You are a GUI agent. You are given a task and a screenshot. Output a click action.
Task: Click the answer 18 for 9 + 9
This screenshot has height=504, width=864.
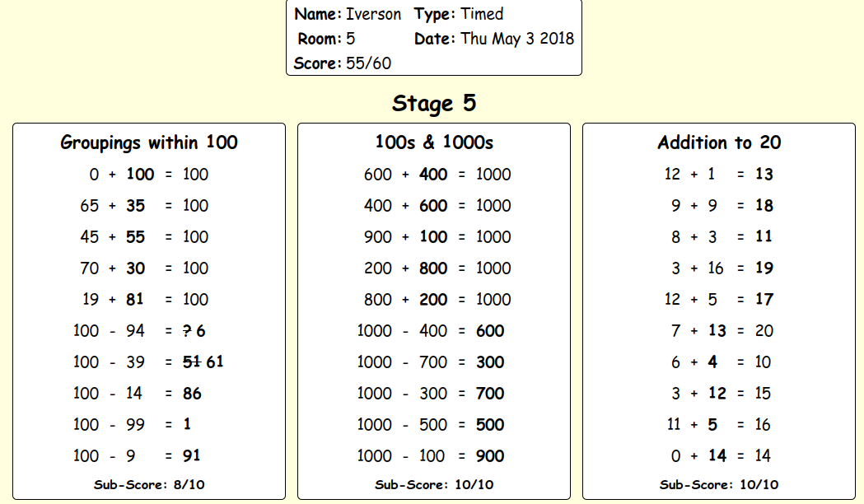click(x=764, y=206)
